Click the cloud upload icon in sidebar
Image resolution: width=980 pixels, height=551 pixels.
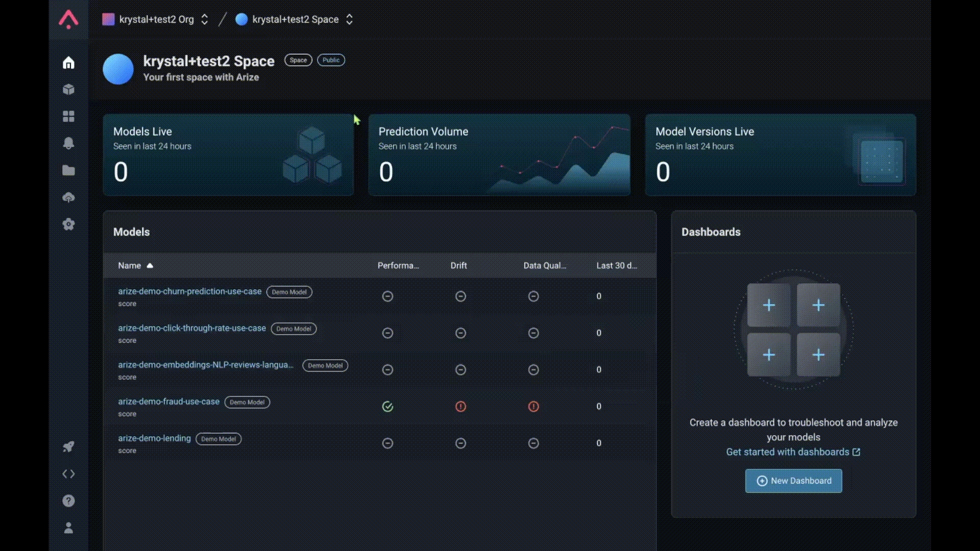(68, 197)
